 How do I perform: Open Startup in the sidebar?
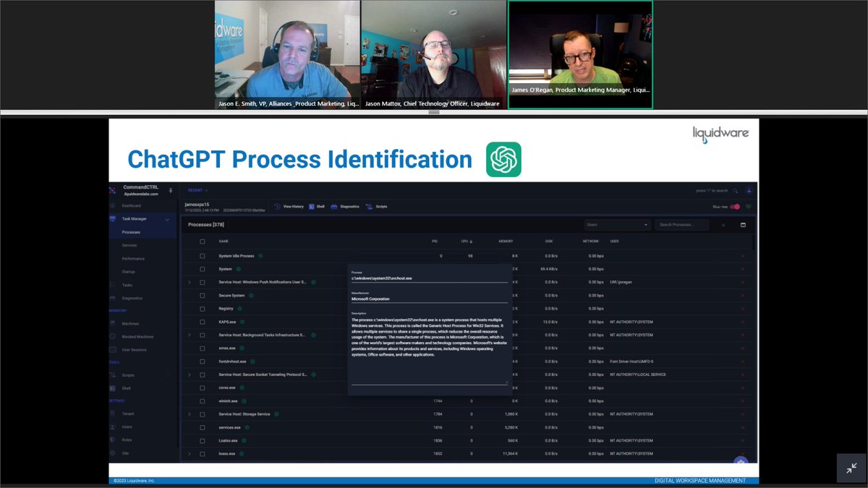coord(128,271)
